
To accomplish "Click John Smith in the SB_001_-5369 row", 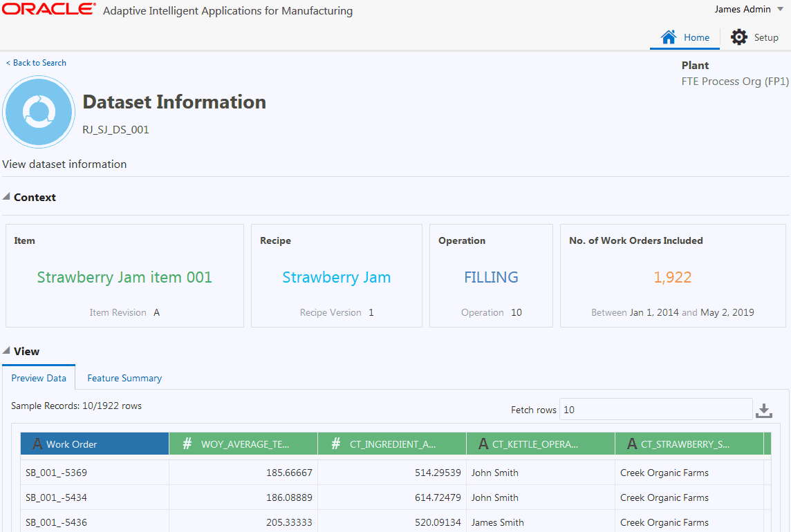I will pyautogui.click(x=495, y=473).
